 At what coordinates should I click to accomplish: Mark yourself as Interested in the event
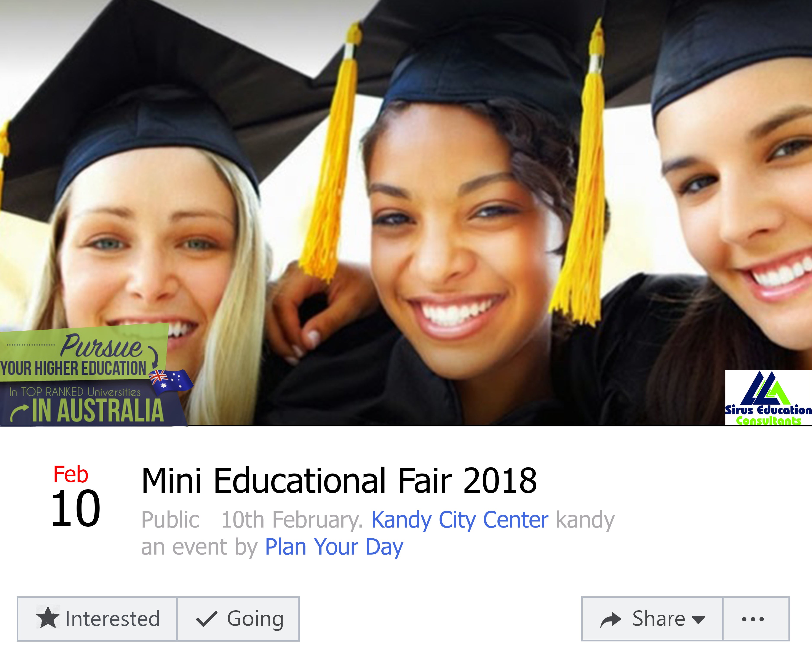pyautogui.click(x=97, y=619)
